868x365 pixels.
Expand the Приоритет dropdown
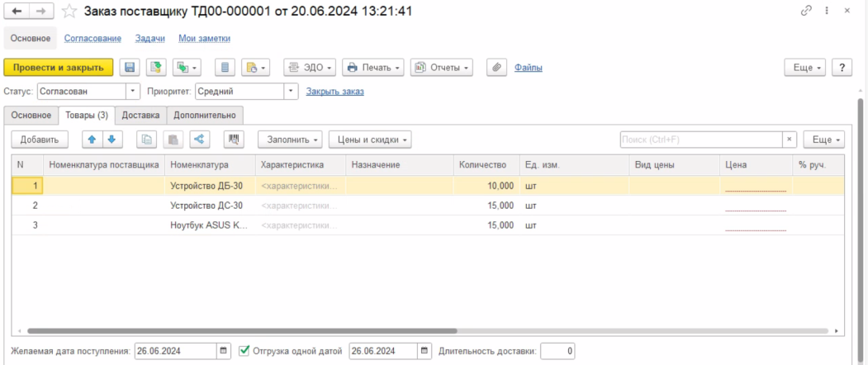click(x=291, y=92)
